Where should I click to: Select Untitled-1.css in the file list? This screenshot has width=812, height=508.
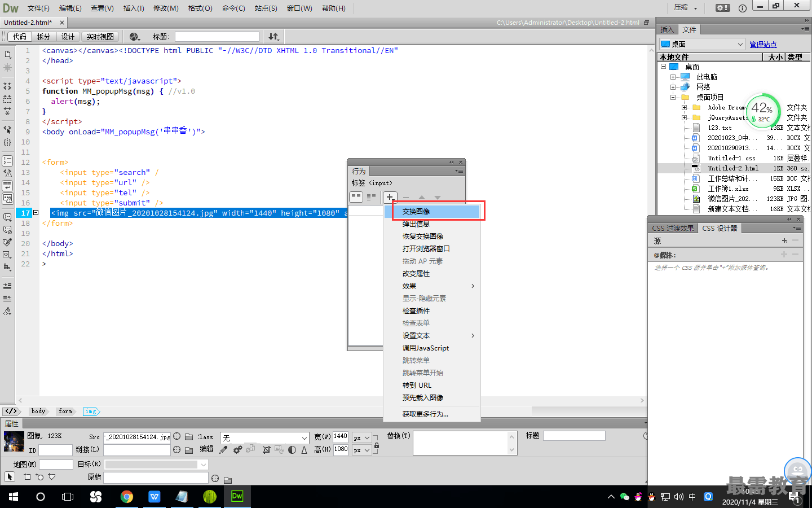731,158
